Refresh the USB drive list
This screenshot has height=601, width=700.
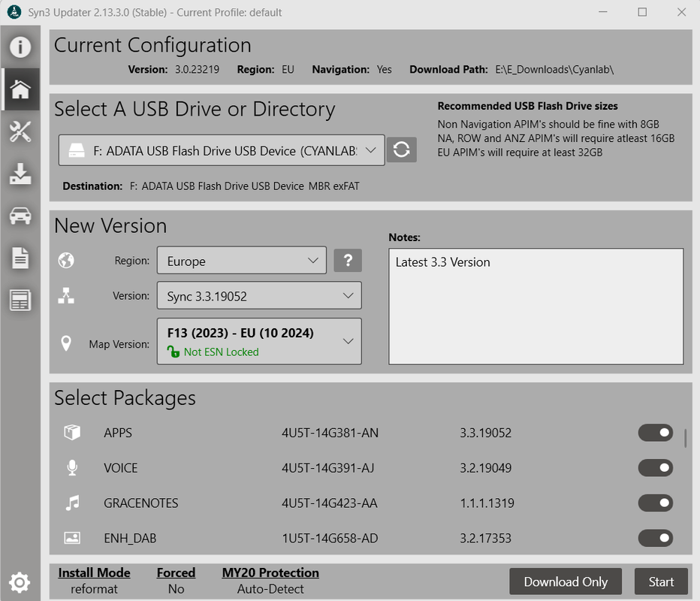[401, 149]
